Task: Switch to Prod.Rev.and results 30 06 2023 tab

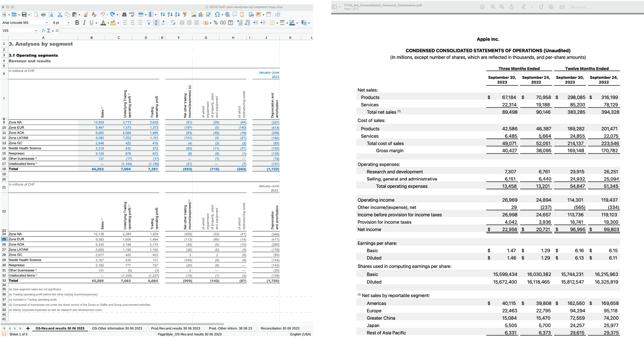Action: click(175, 328)
